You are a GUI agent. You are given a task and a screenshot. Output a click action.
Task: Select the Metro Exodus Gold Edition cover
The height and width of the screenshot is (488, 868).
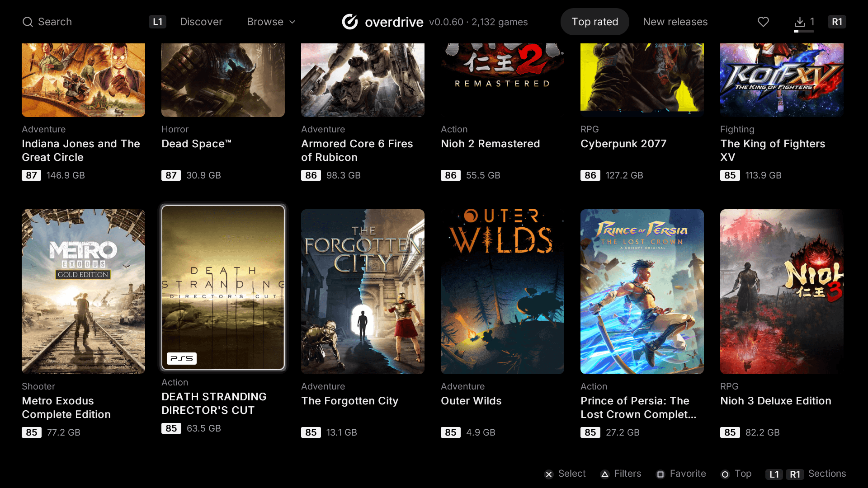83,291
